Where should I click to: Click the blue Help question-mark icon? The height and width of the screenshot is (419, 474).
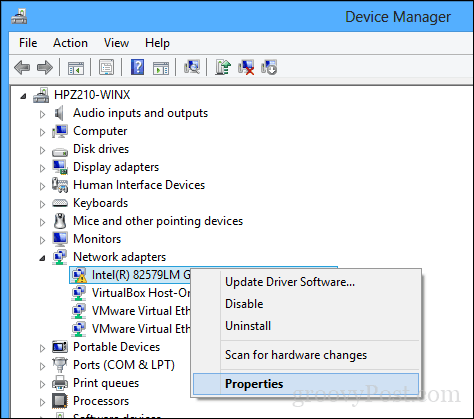137,67
